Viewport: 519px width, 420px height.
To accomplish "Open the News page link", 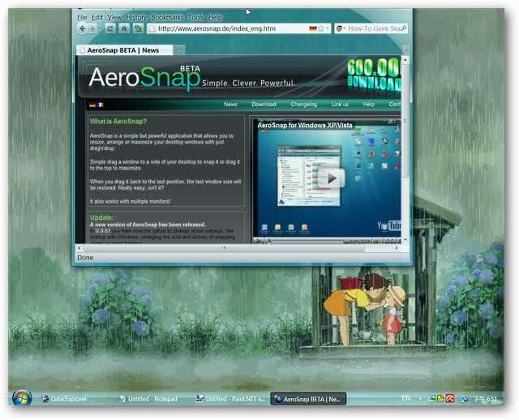I will coord(230,105).
